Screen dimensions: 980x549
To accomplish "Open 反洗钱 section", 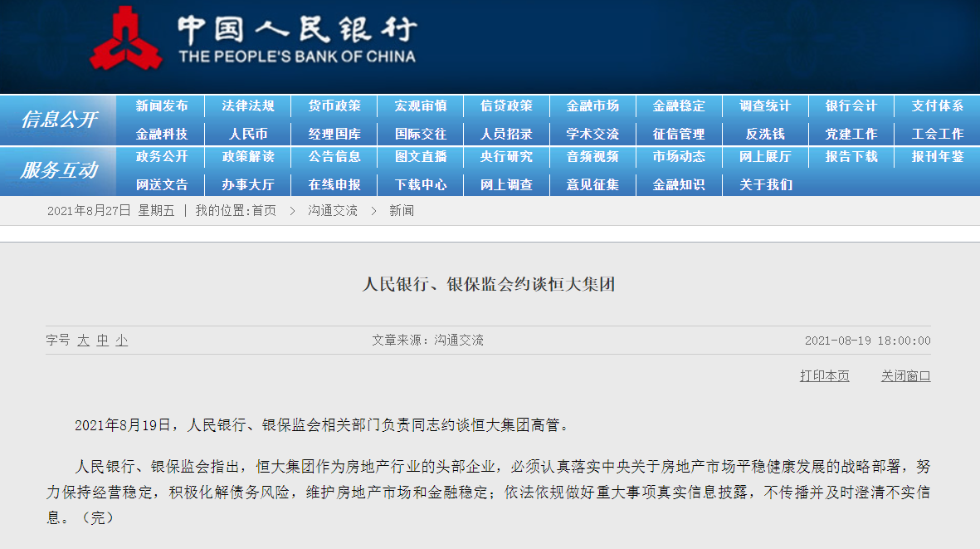I will pyautogui.click(x=765, y=134).
